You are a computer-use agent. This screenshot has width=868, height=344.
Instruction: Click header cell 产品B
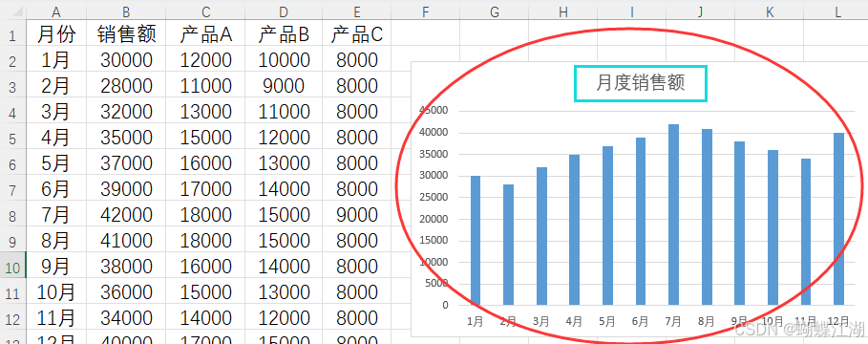pyautogui.click(x=284, y=34)
